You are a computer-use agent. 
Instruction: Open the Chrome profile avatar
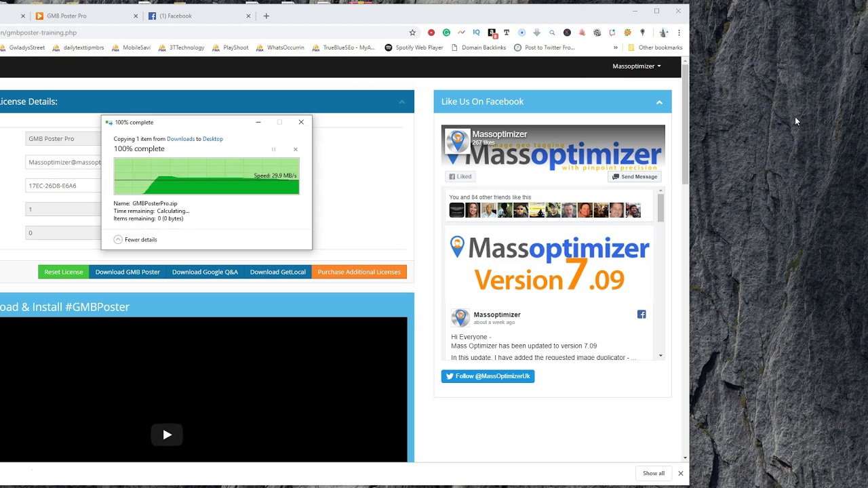[664, 33]
